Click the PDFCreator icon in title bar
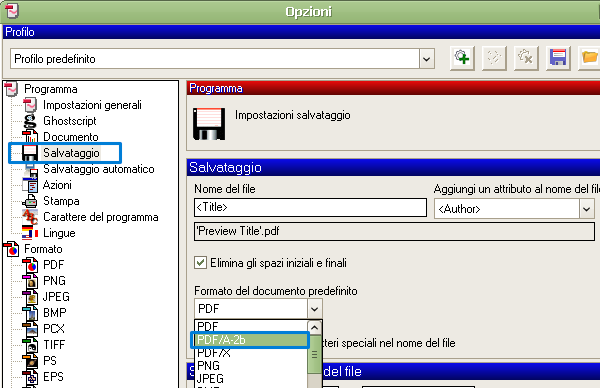Image resolution: width=600 pixels, height=388 pixels. [12, 11]
